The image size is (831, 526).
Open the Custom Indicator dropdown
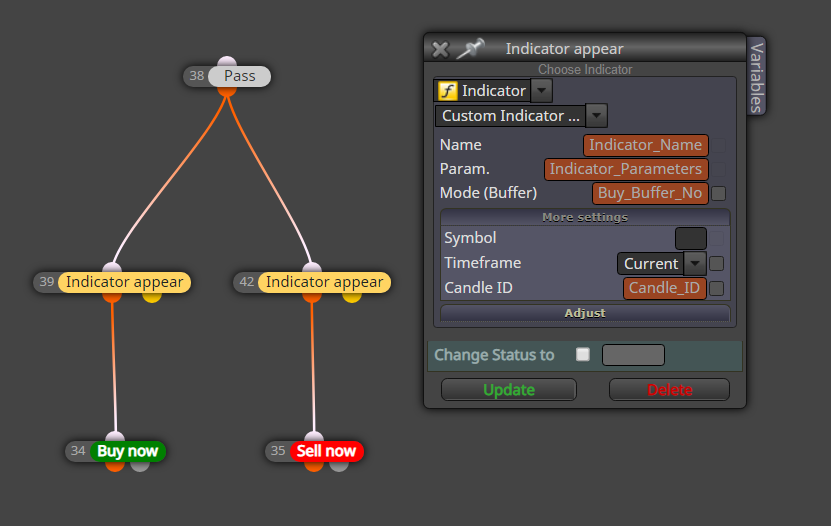(x=596, y=115)
